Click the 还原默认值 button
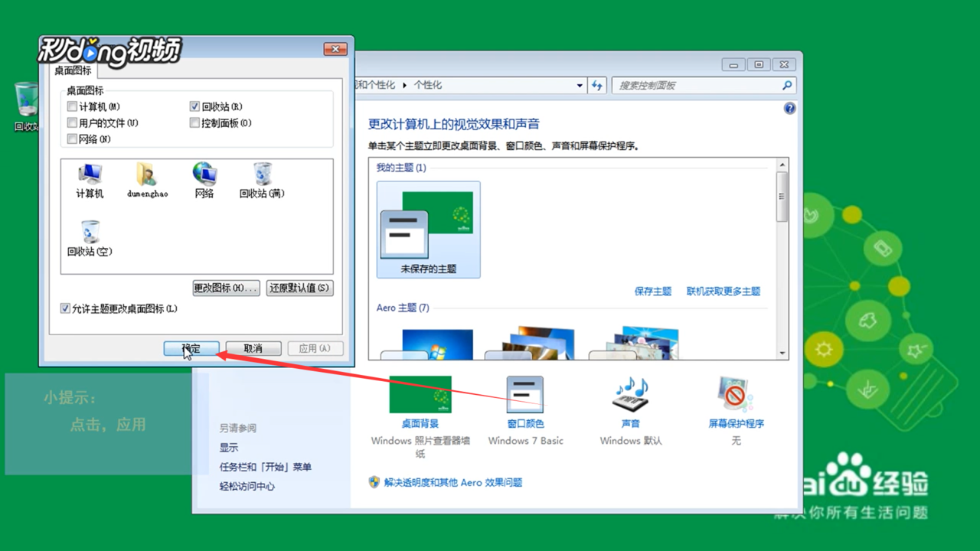The height and width of the screenshot is (551, 980). point(299,288)
